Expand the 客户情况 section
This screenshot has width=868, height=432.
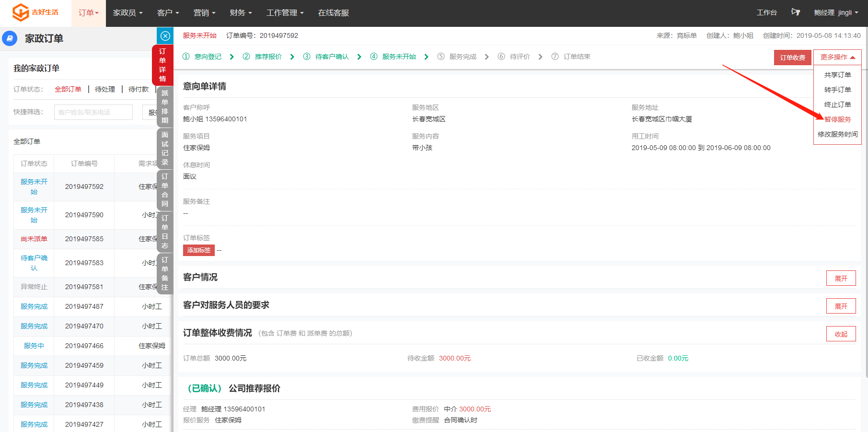coord(841,278)
